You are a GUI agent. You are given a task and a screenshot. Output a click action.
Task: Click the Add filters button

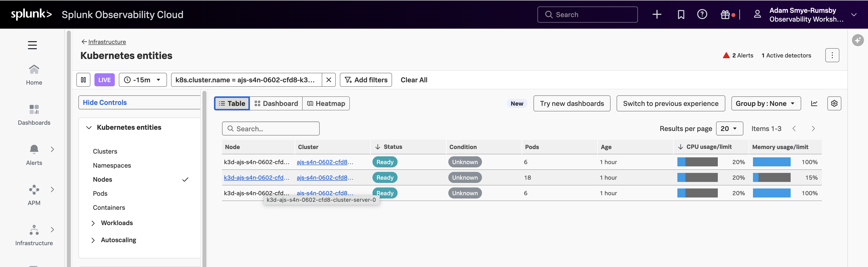point(366,80)
